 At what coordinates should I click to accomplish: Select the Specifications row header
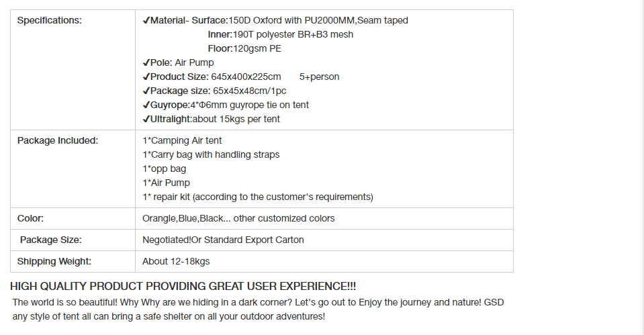click(x=50, y=21)
